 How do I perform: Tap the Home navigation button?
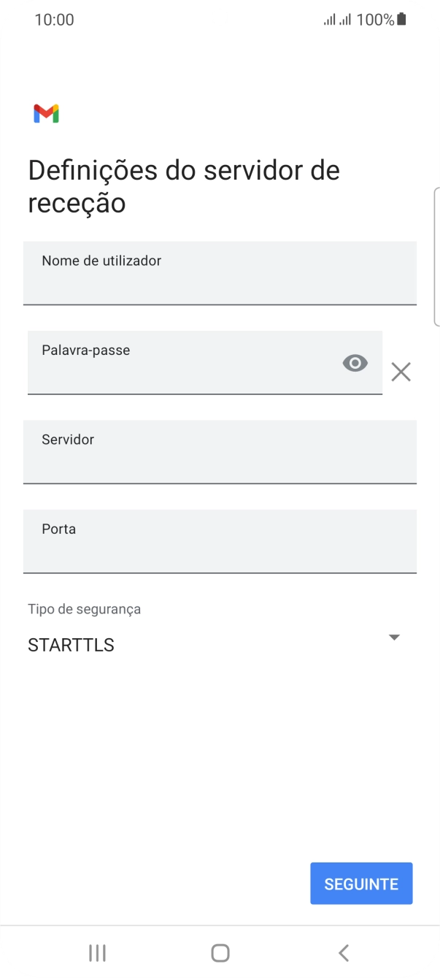220,952
